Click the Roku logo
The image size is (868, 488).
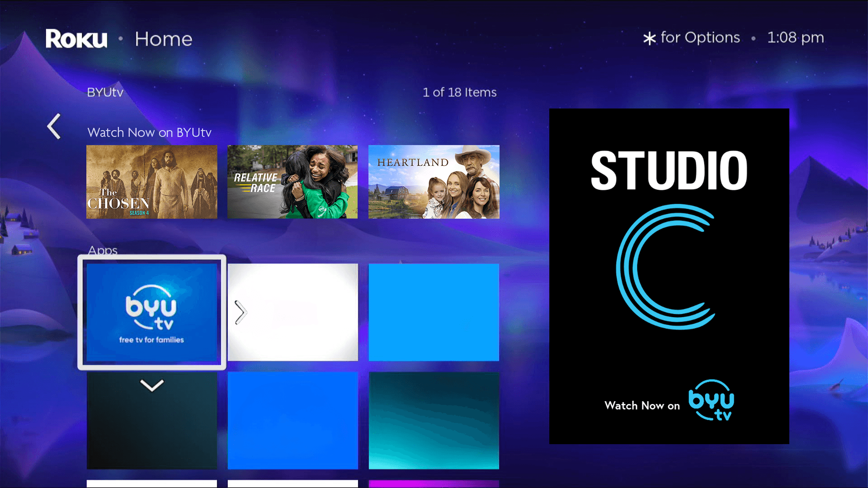[x=76, y=39]
